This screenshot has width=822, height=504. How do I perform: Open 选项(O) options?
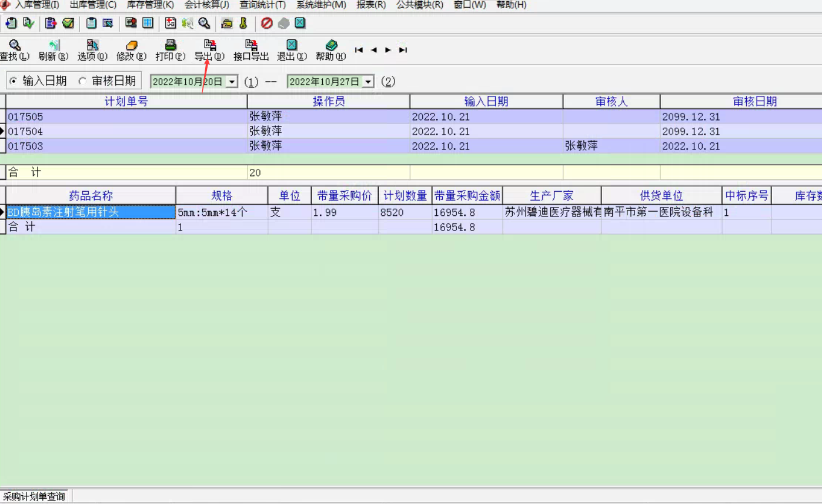92,51
